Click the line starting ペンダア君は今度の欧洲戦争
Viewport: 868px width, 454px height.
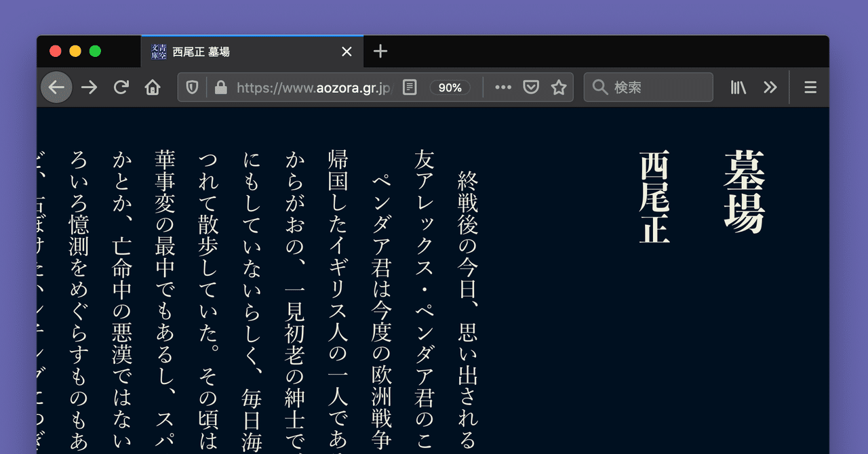[382, 312]
